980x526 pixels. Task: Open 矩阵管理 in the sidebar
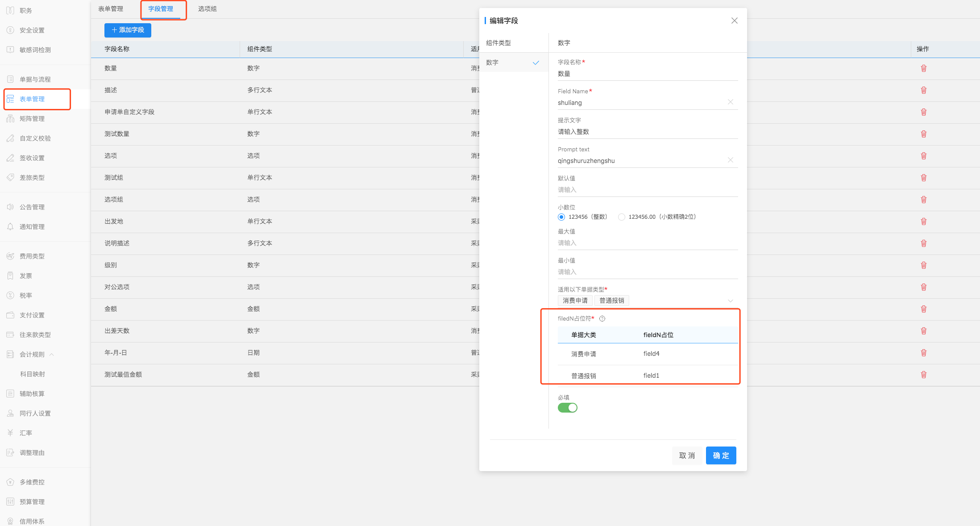(x=32, y=119)
